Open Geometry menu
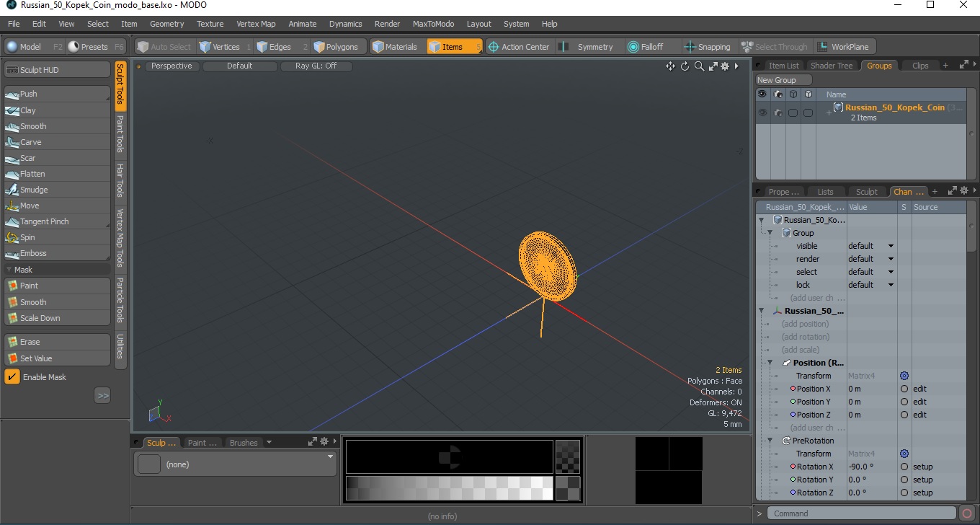Screen dimensions: 980x525 tap(167, 24)
